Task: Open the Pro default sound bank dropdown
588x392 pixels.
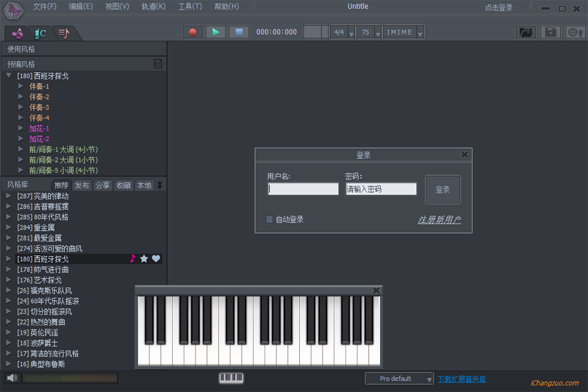Action: pos(400,379)
